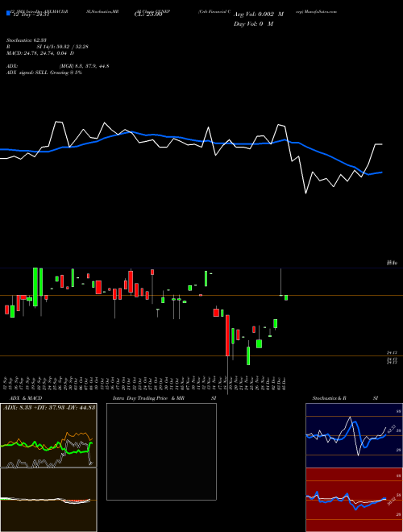Click the ADX (MGR) 8.3, 37.9, 44.8 values
Viewport: 403px width, 532px height.
click(84, 66)
